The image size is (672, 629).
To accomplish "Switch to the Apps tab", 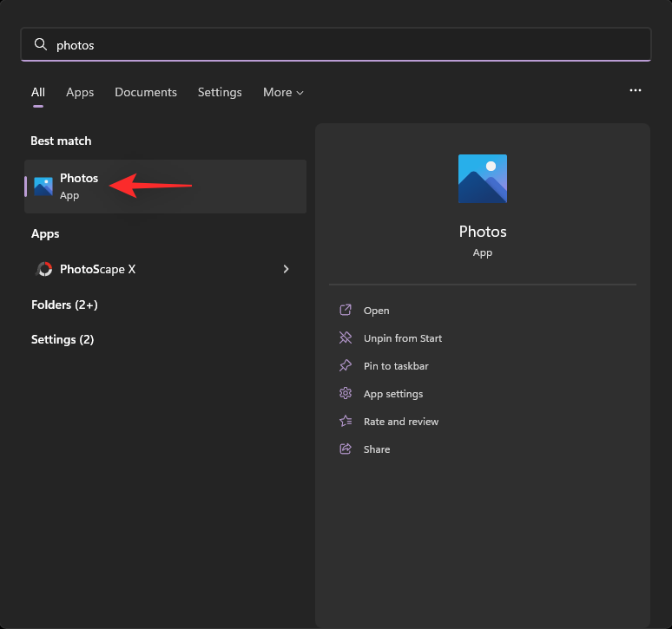I will pos(80,93).
